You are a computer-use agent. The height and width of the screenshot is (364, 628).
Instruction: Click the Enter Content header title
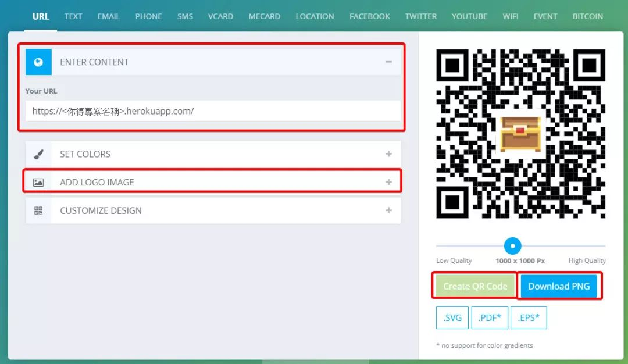tap(94, 62)
